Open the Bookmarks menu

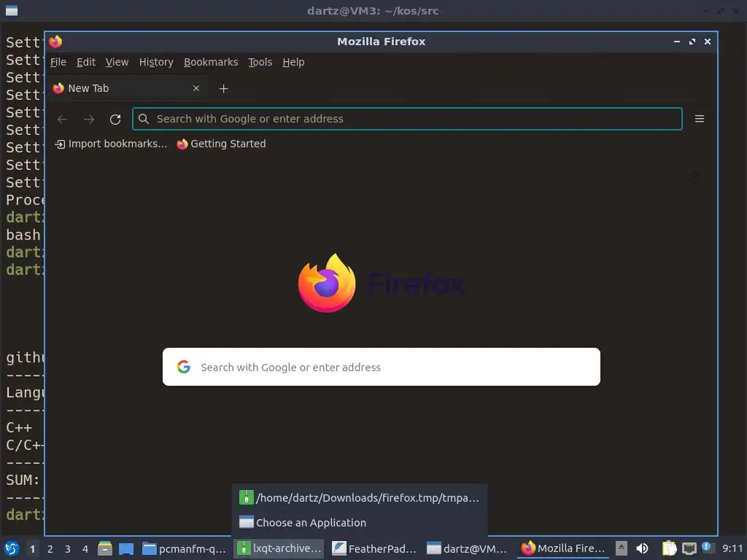(211, 63)
